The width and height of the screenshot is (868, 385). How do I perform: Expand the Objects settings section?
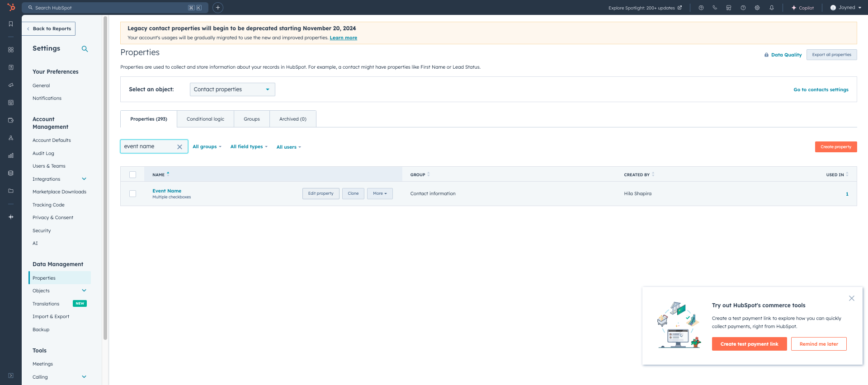(x=84, y=291)
